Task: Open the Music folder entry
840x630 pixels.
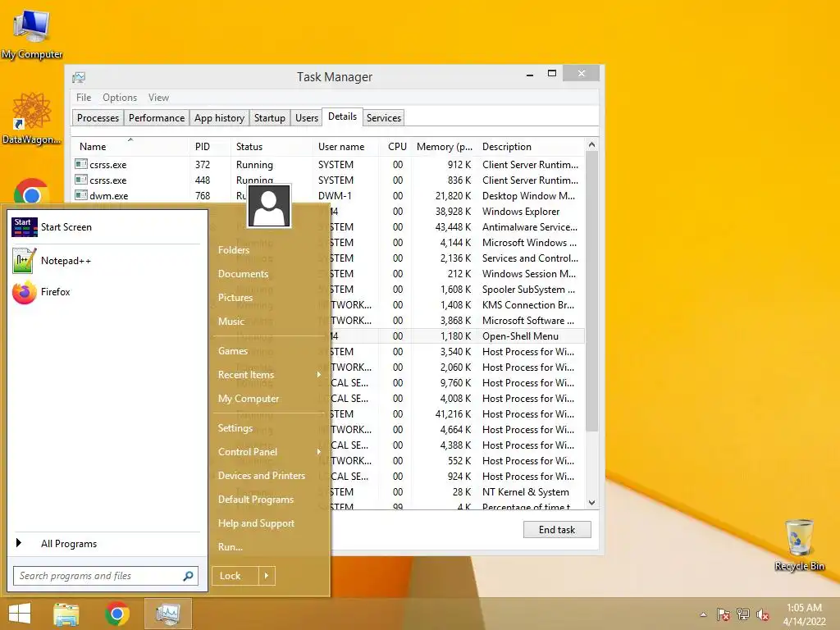Action: click(x=269, y=322)
